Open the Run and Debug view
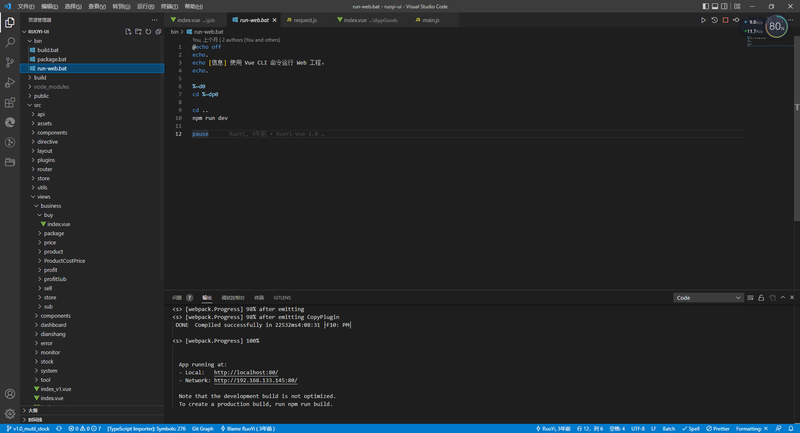Screen dimensions: 800x433 10,82
